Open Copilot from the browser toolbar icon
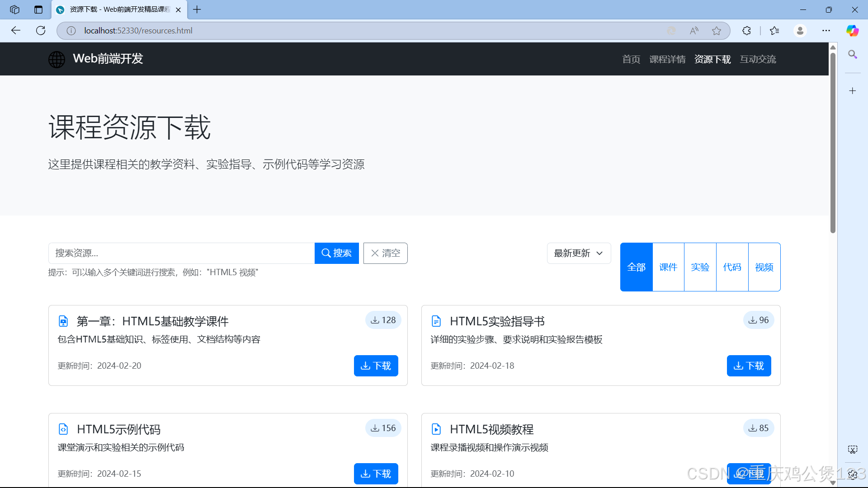 coord(853,30)
